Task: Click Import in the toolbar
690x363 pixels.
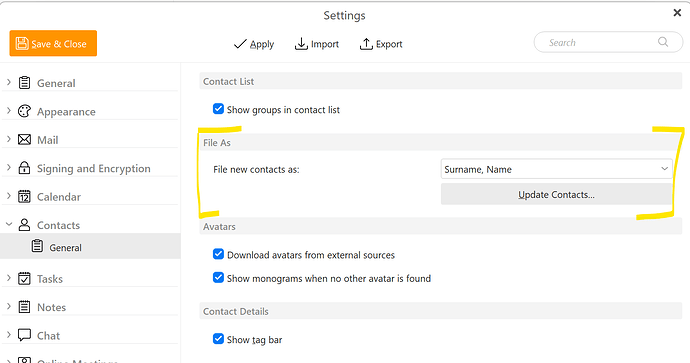Action: [317, 44]
